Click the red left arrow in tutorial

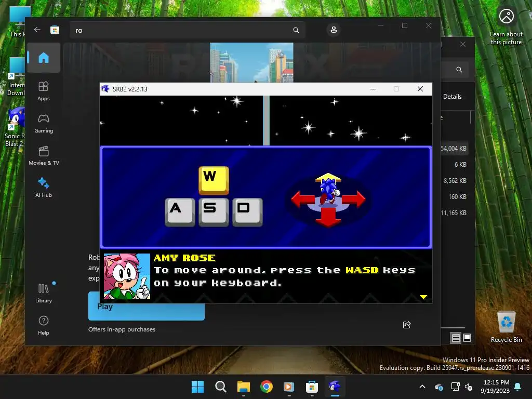click(303, 199)
